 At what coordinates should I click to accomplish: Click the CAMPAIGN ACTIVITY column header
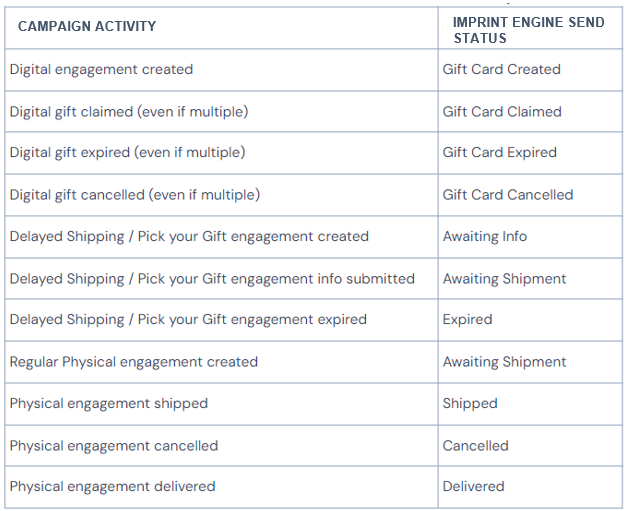(87, 26)
